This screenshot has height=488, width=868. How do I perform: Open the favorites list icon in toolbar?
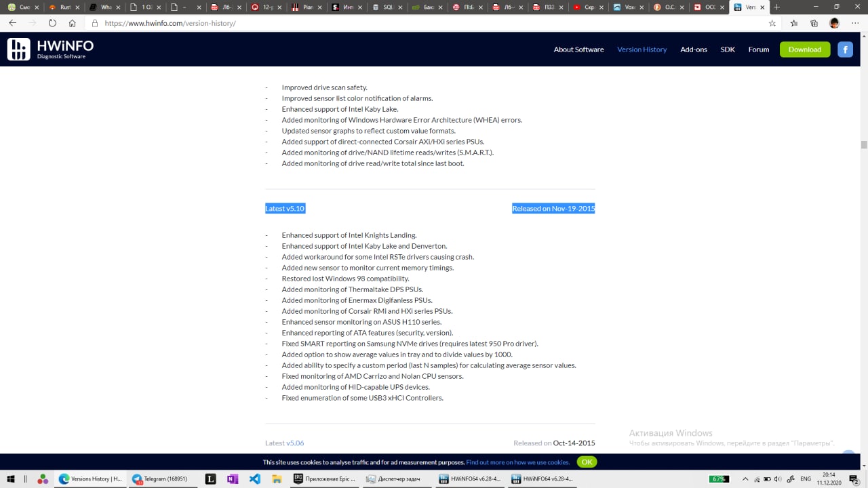(794, 23)
